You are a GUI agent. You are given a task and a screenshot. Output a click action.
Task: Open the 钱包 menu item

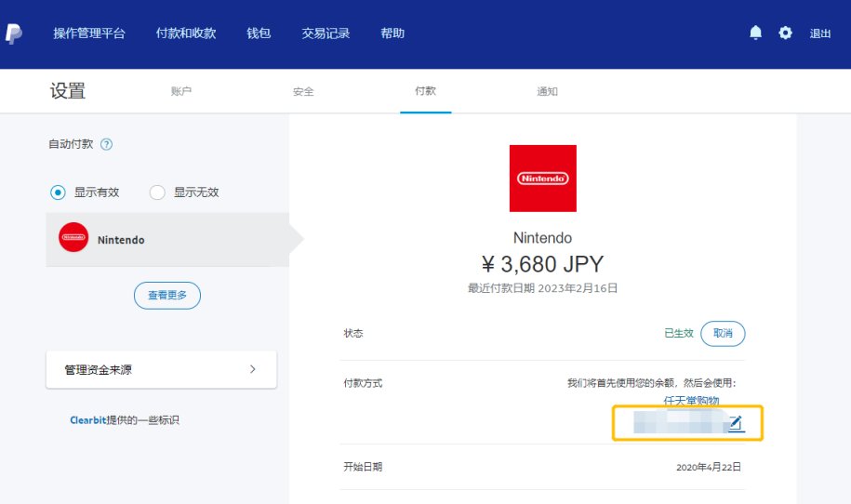(x=259, y=33)
